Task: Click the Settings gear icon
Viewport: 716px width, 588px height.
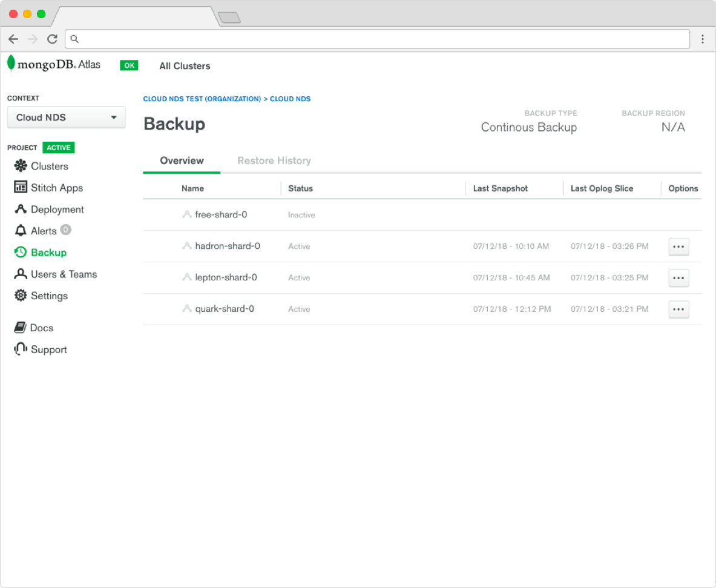Action: 21,296
